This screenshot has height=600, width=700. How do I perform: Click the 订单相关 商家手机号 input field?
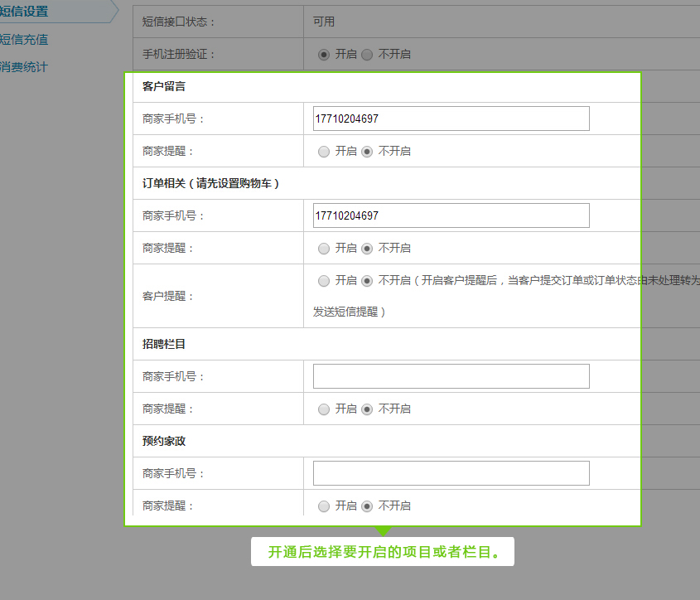(451, 215)
